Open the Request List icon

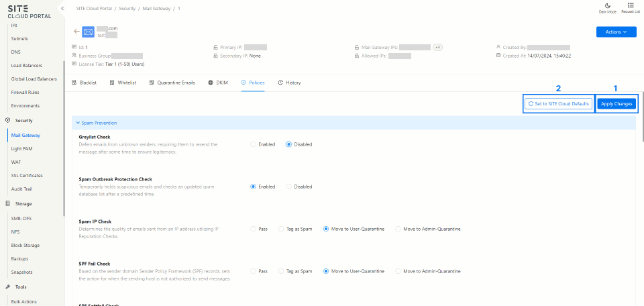coord(631,5)
